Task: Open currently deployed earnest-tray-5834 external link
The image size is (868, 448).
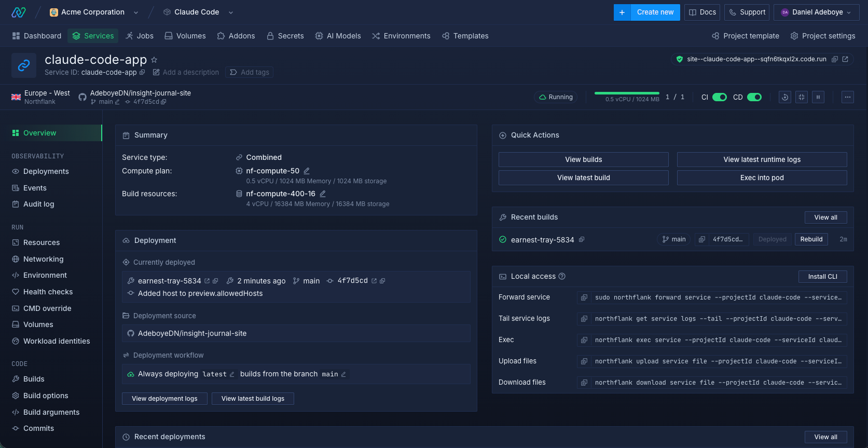Action: (207, 281)
